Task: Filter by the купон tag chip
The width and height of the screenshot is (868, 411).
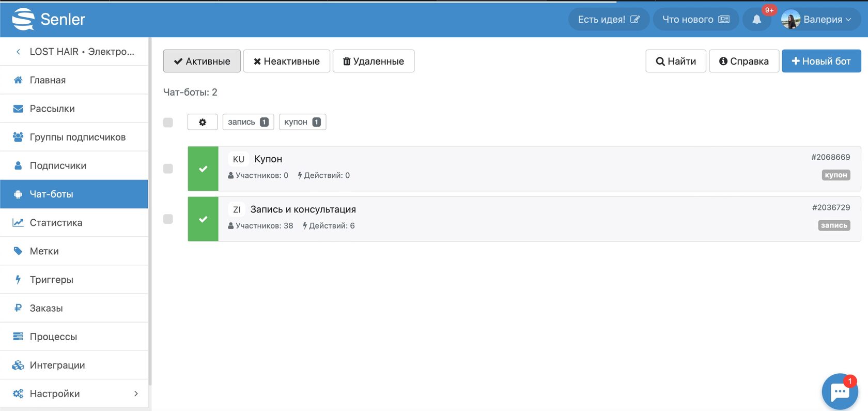Action: coord(302,122)
